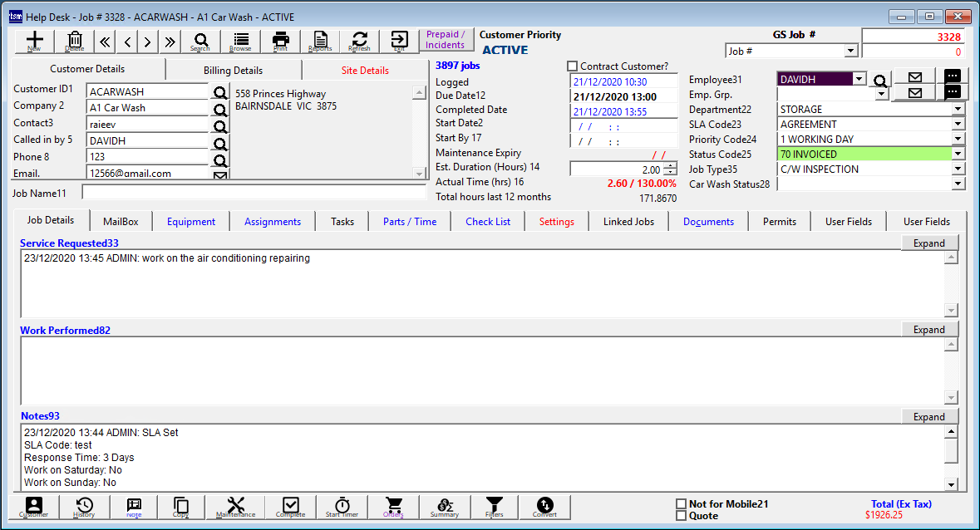Open the Job Type dropdown list

[x=958, y=169]
